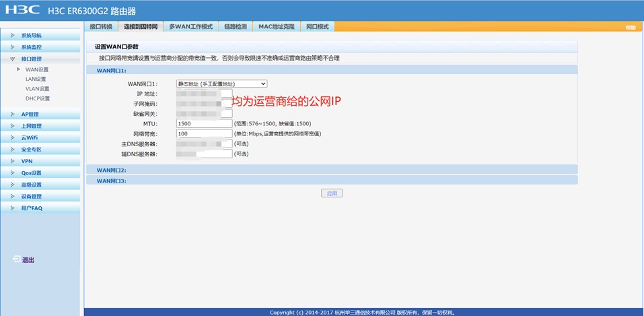Expand the AP管理 menu arrow
This screenshot has width=644, height=316.
pos(12,114)
